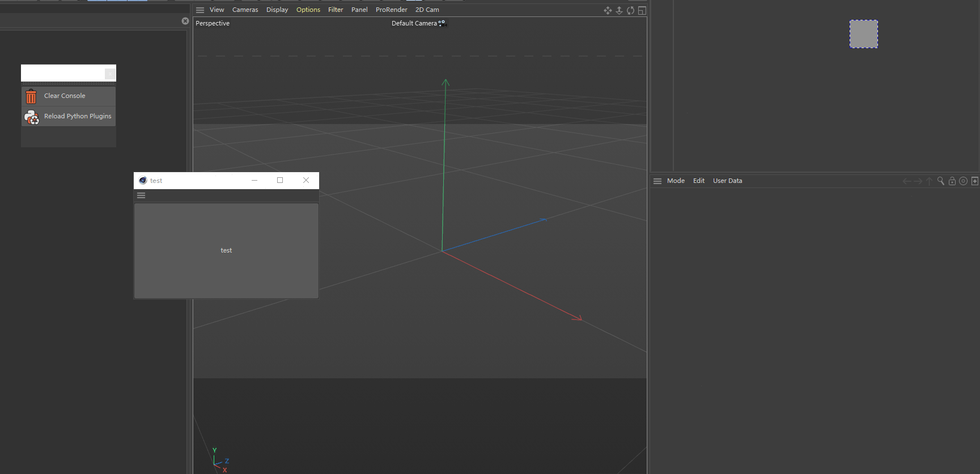Toggle the lock icon in Attribute Manager
The height and width of the screenshot is (474, 980).
pos(952,181)
